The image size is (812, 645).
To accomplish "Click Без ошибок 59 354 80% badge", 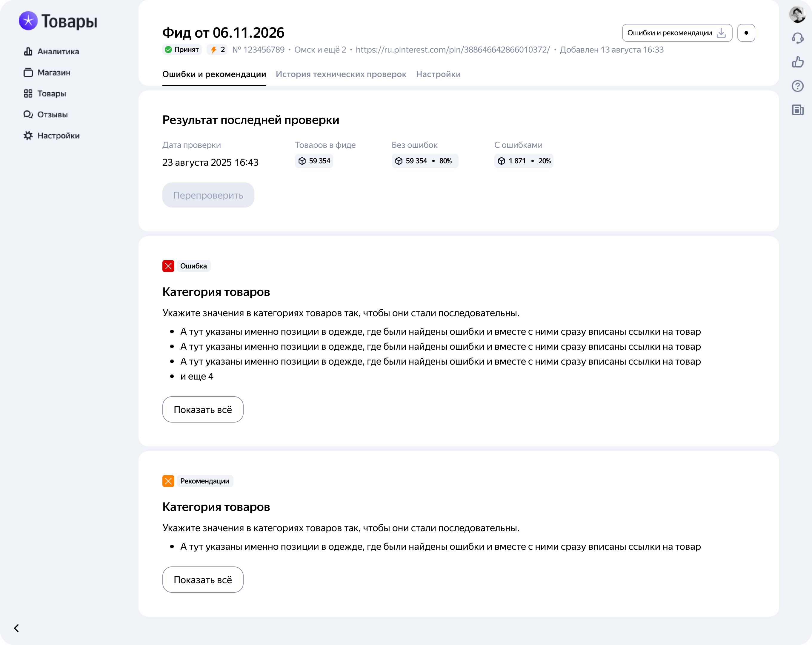I will (425, 161).
